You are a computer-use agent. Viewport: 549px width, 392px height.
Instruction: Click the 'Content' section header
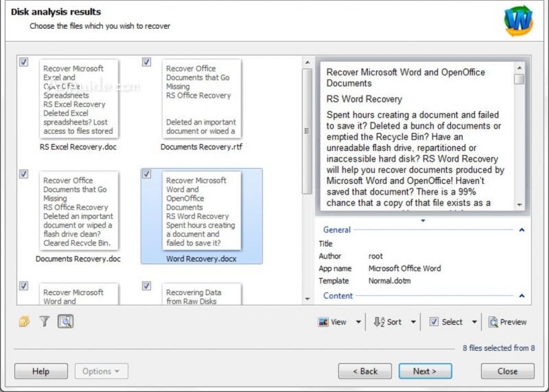point(338,296)
